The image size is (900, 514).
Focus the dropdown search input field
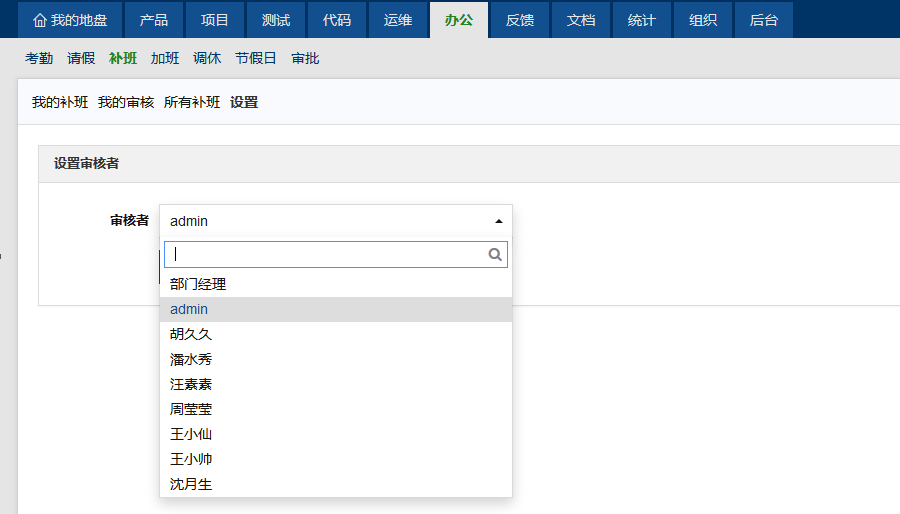click(325, 255)
